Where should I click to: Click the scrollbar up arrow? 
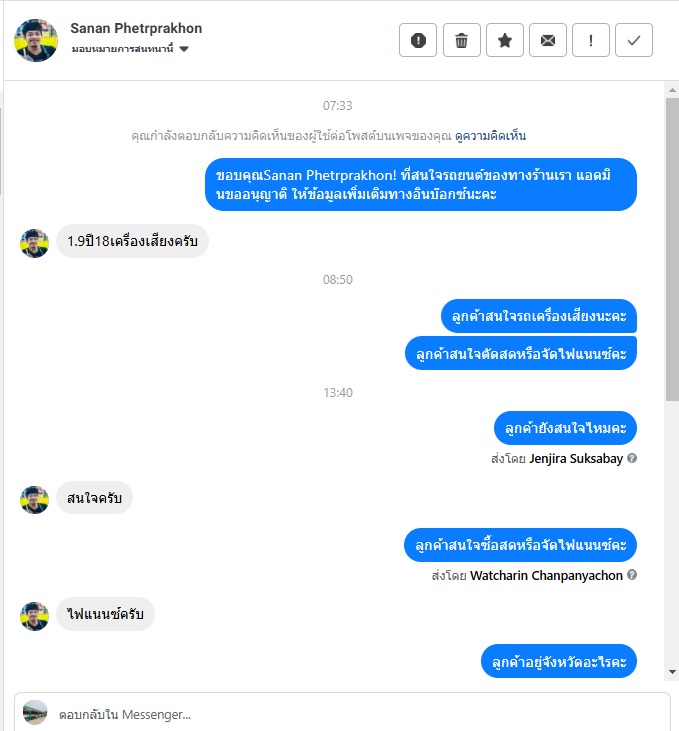[672, 90]
